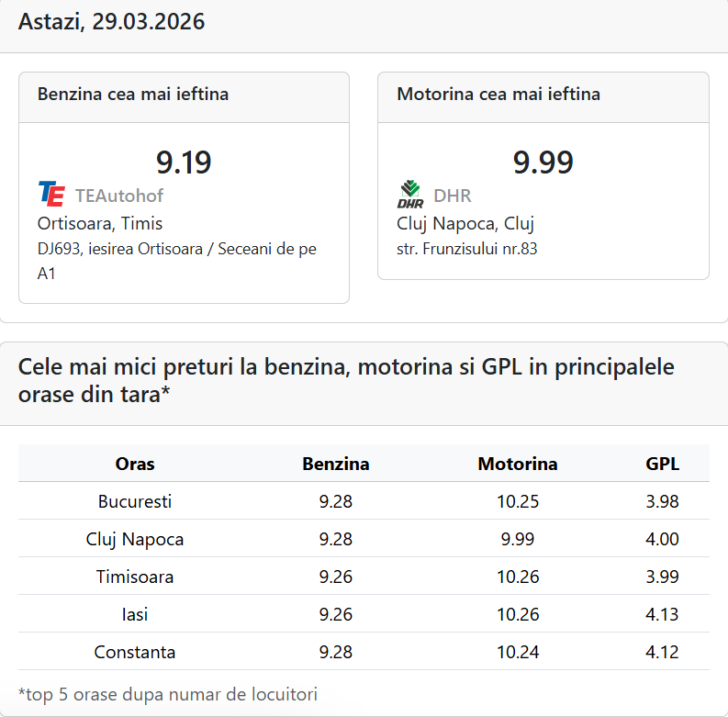This screenshot has height=717, width=728.
Task: Open the DHR station name link
Action: pos(452,196)
